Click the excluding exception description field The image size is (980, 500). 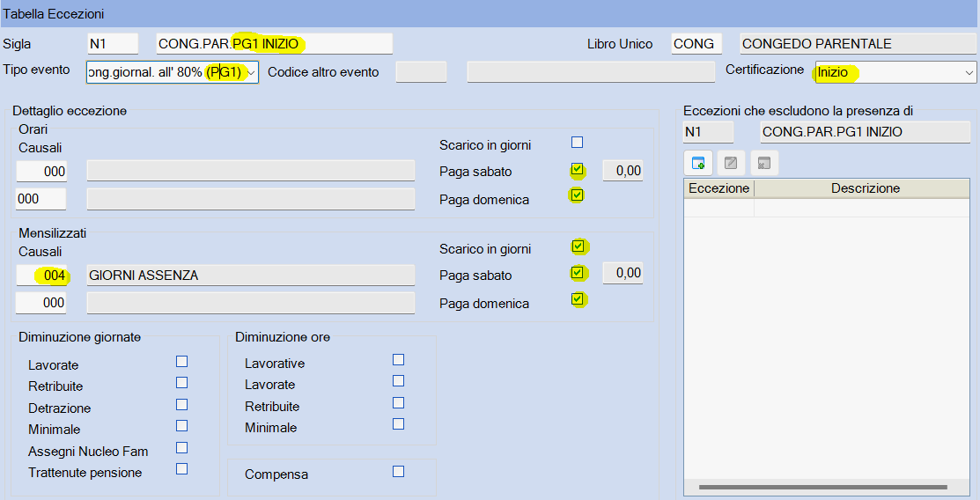tap(865, 132)
